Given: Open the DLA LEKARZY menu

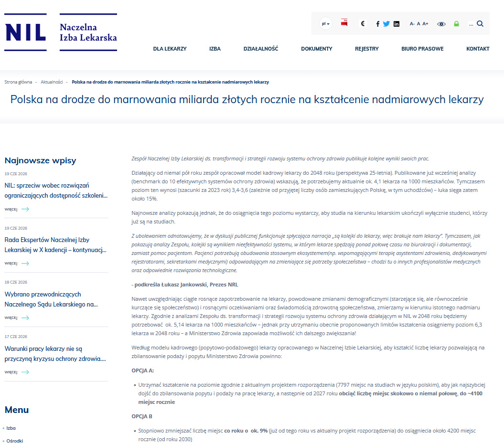Looking at the screenshot, I should [x=170, y=49].
